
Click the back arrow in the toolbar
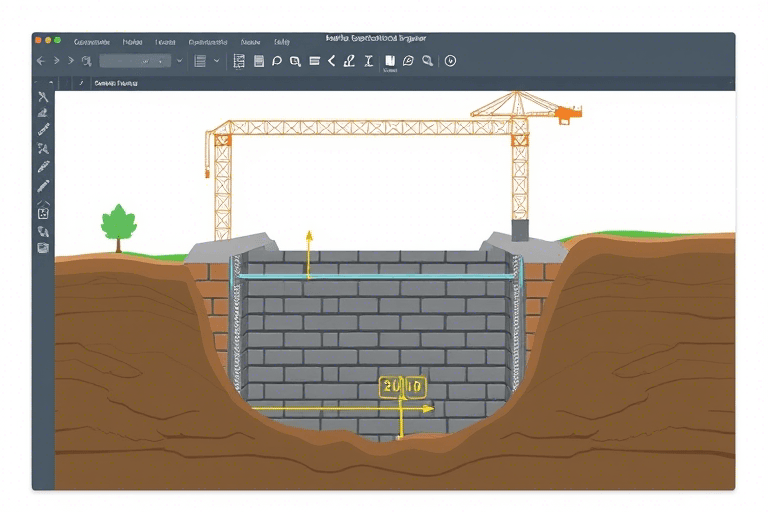click(41, 61)
